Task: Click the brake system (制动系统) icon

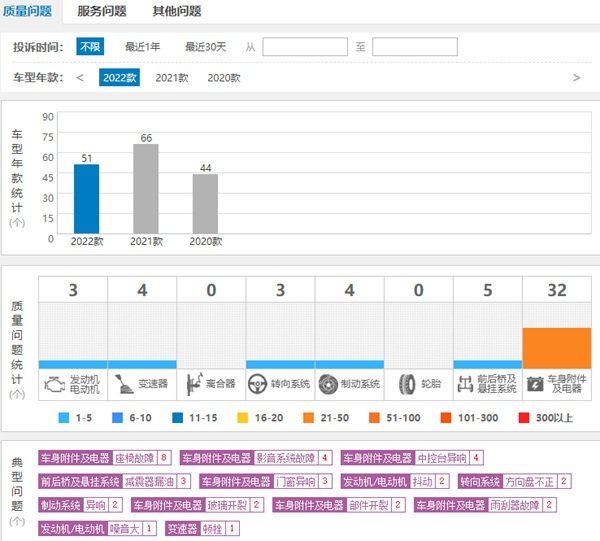Action: point(330,383)
